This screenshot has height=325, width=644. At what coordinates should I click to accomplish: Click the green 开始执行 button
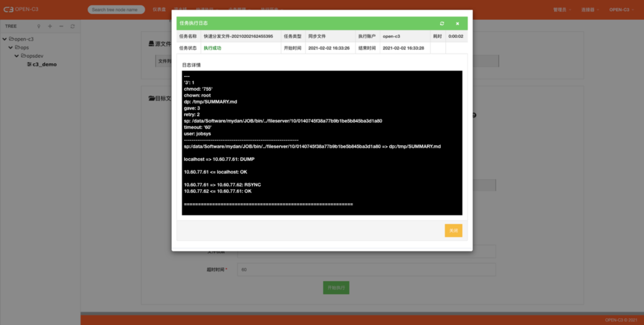(x=336, y=288)
